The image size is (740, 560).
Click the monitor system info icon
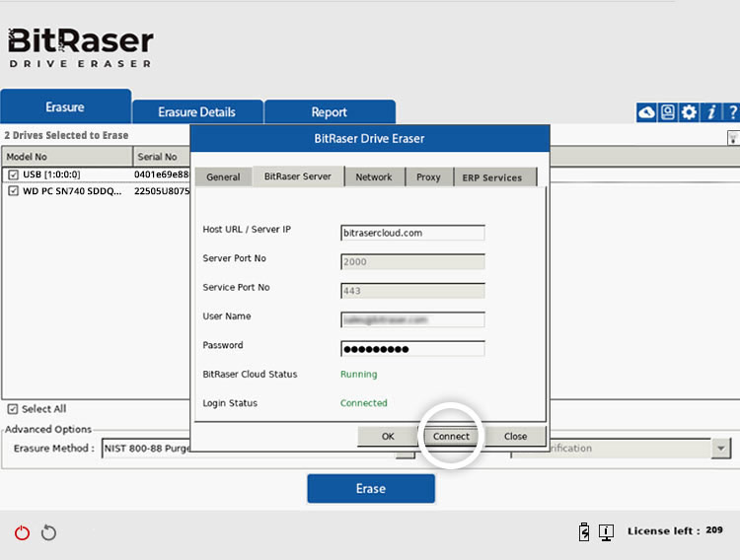coord(607,532)
